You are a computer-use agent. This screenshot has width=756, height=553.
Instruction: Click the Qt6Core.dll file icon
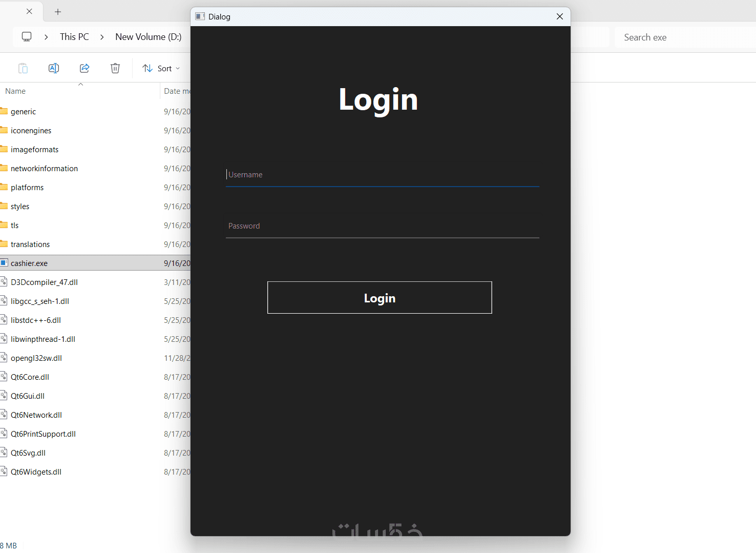[x=4, y=376]
